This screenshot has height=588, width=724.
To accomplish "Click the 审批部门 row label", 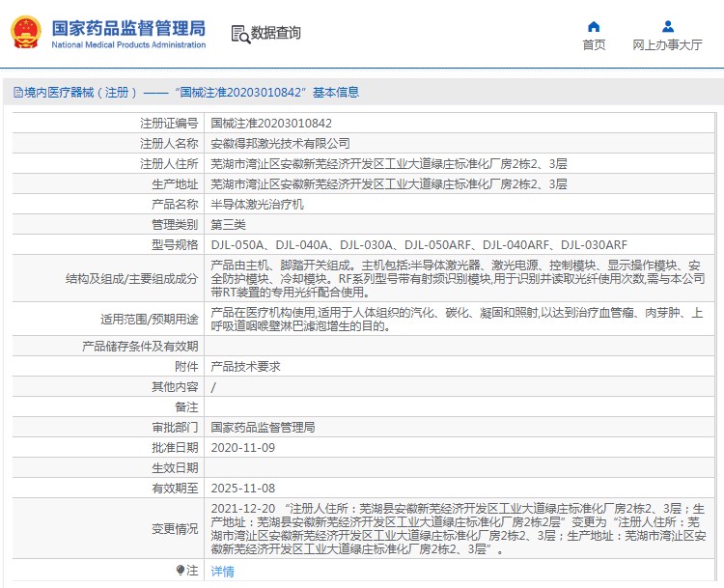I will (x=175, y=428).
